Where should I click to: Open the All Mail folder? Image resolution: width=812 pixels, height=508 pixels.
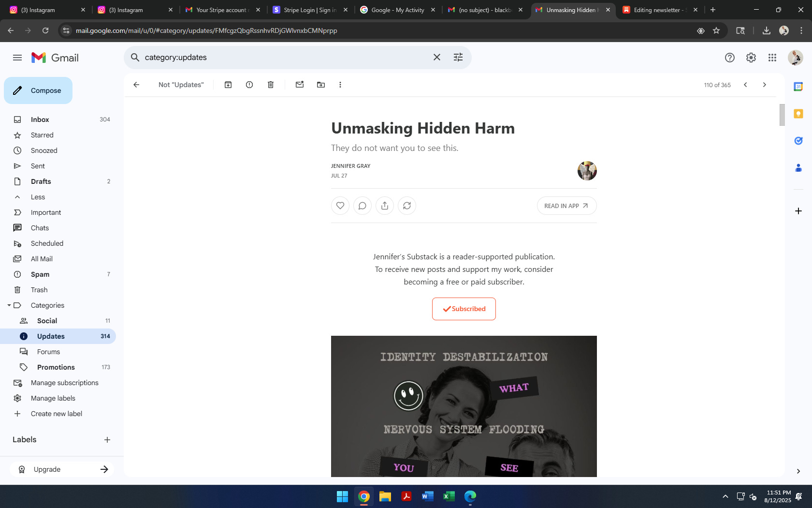tap(58, 259)
